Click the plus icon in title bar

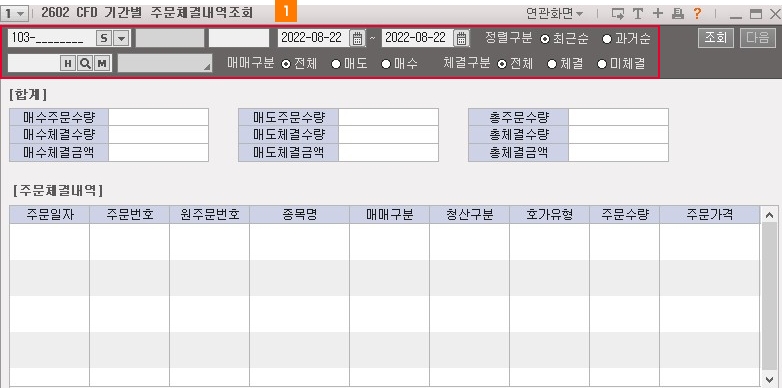point(658,13)
